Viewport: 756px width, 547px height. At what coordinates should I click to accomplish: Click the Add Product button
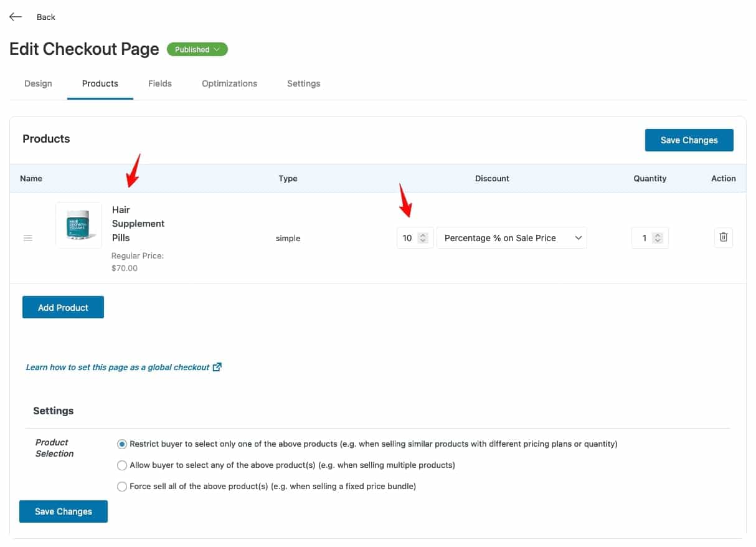(63, 307)
